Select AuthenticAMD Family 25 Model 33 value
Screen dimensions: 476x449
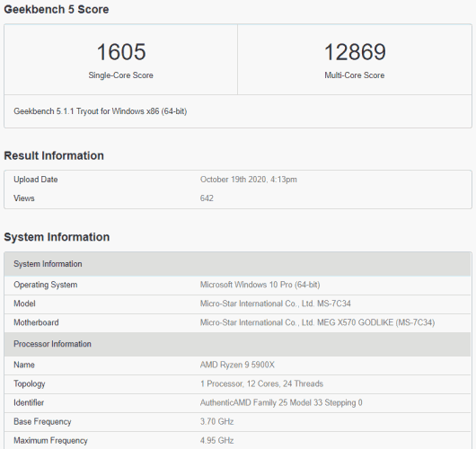281,402
